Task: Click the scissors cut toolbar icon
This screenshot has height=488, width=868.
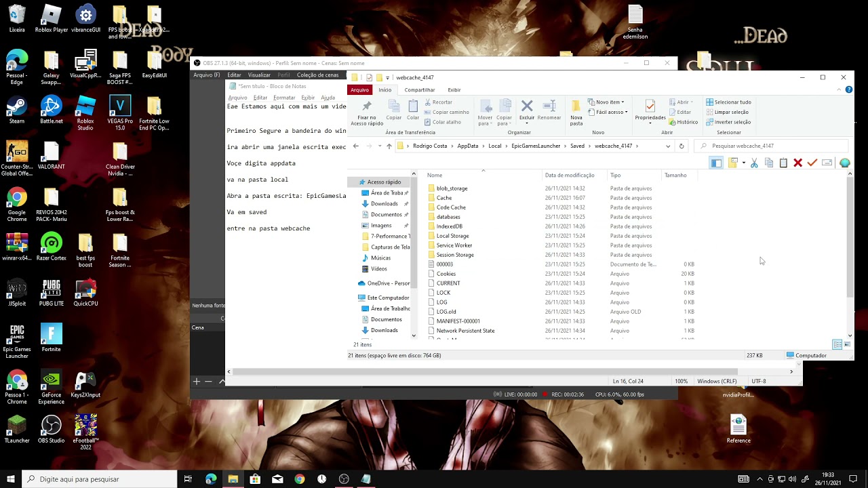Action: pos(754,163)
